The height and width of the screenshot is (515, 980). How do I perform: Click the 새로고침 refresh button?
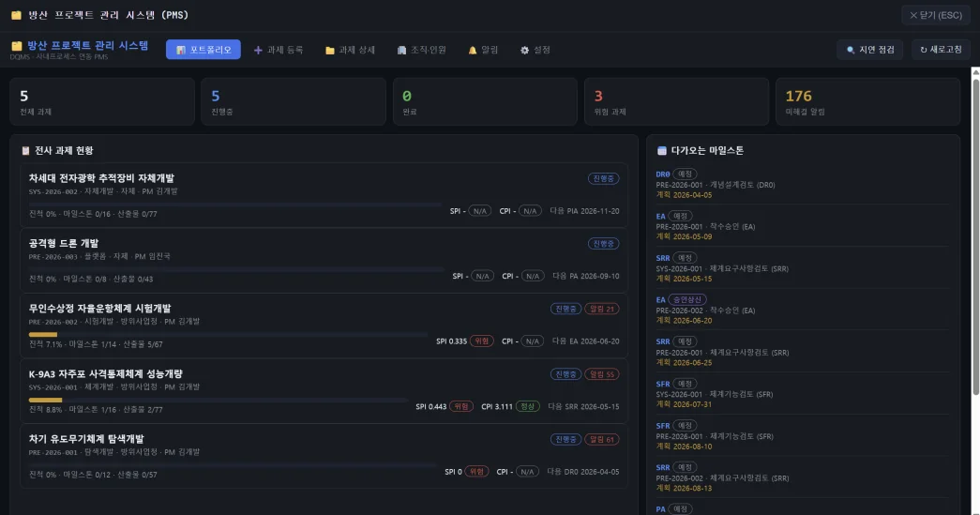point(941,50)
